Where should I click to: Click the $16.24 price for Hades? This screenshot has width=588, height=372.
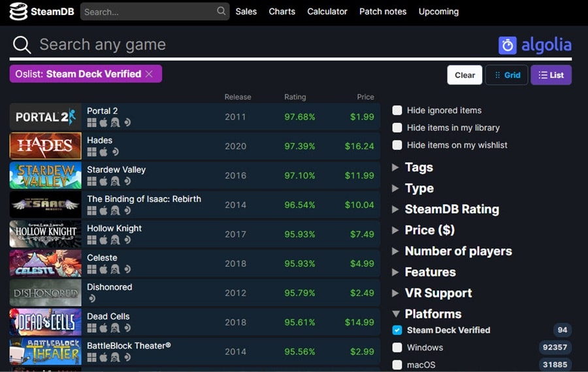[359, 146]
